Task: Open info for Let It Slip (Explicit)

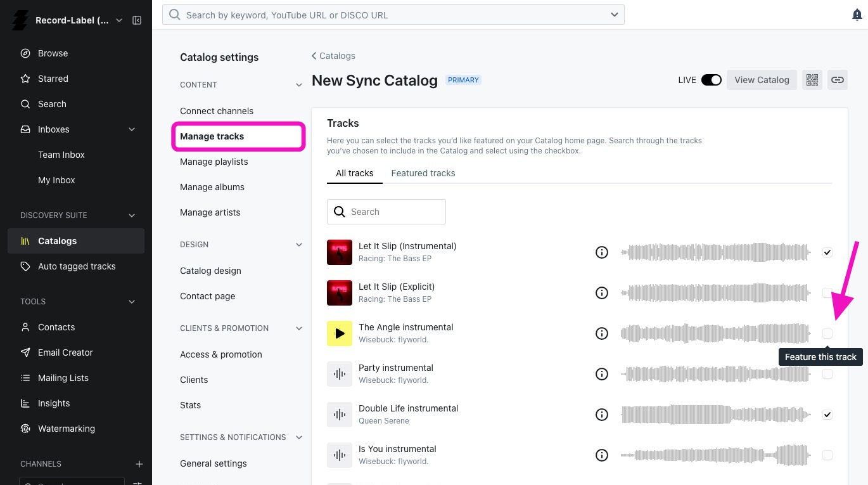Action: 602,293
